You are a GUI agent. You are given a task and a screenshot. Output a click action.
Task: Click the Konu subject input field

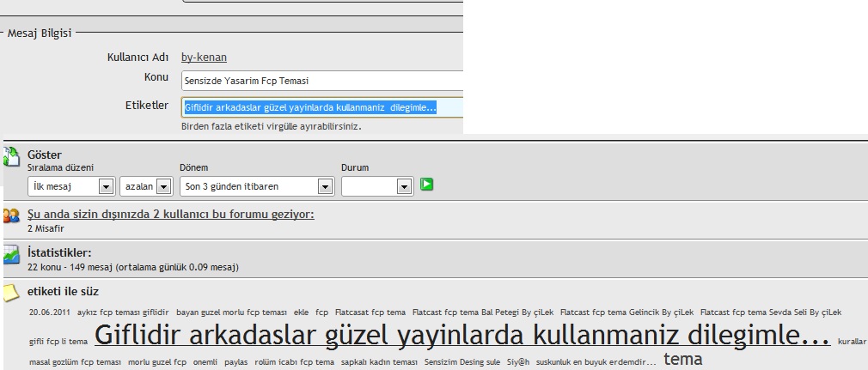click(322, 81)
